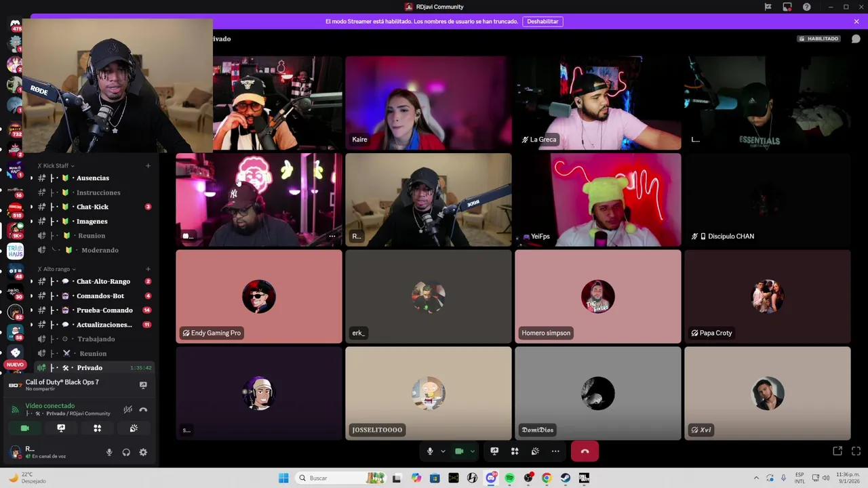Open Spotify from Windows taskbar
Screen dimensions: 868x488
point(509,479)
